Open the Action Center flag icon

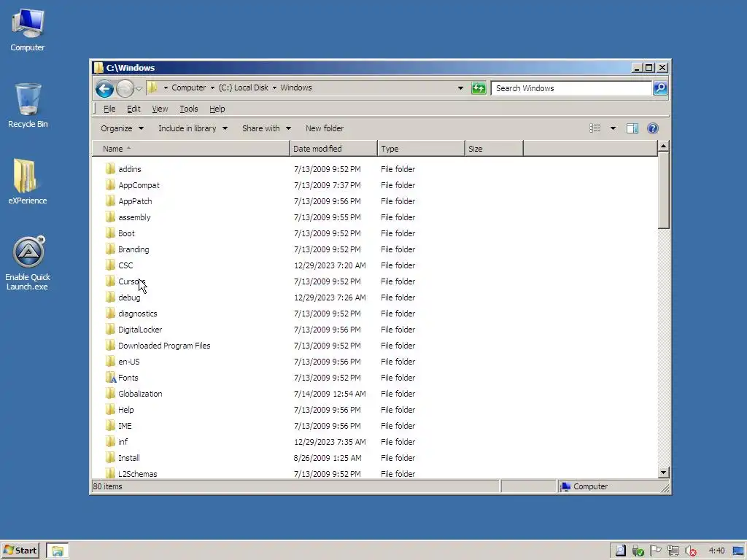click(656, 551)
